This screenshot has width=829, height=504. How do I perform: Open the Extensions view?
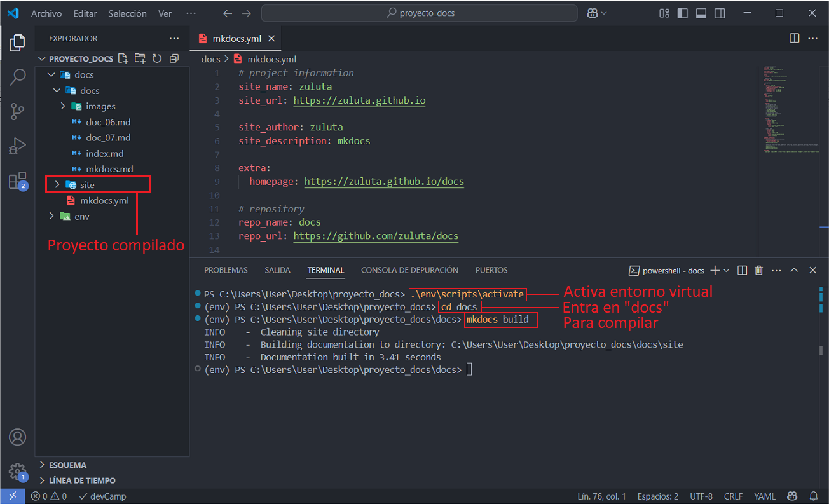click(17, 181)
